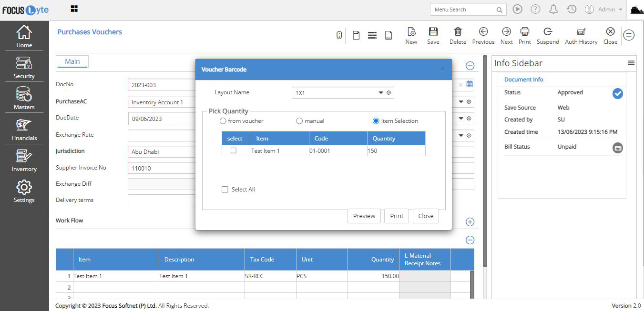Click the Print button in barcode dialog
The width and height of the screenshot is (644, 311).
397,216
